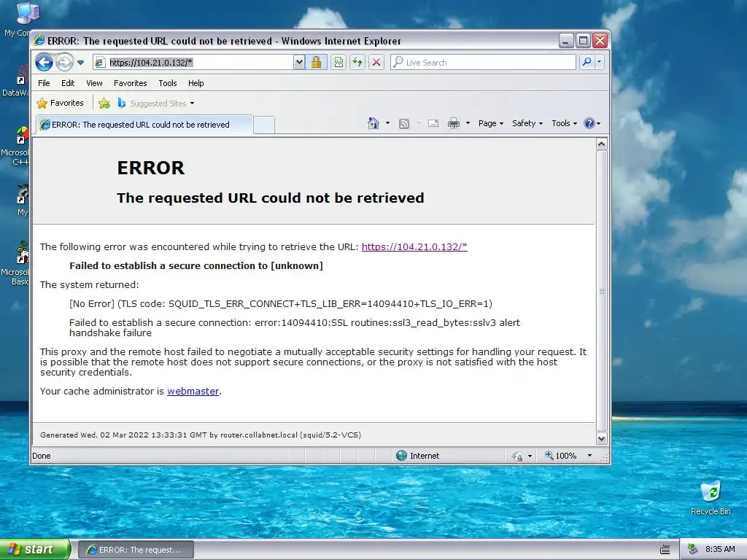Click the Compatibility View icon
Viewport: 747px width, 560px height.
click(x=338, y=63)
